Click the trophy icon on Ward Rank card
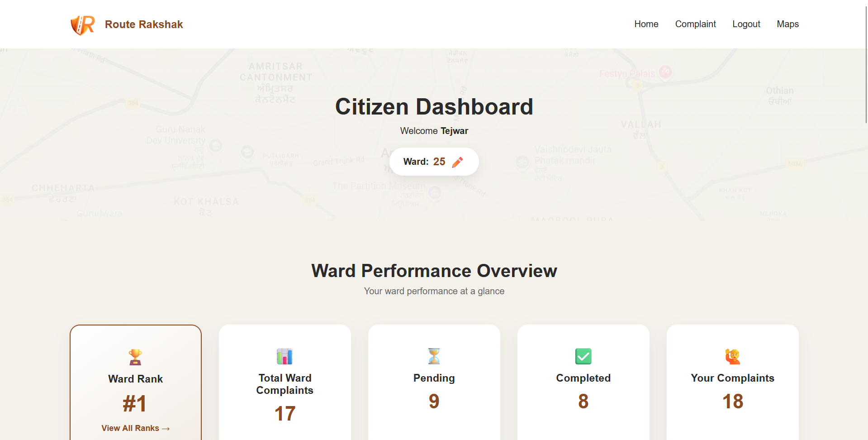This screenshot has width=868, height=440. (135, 357)
